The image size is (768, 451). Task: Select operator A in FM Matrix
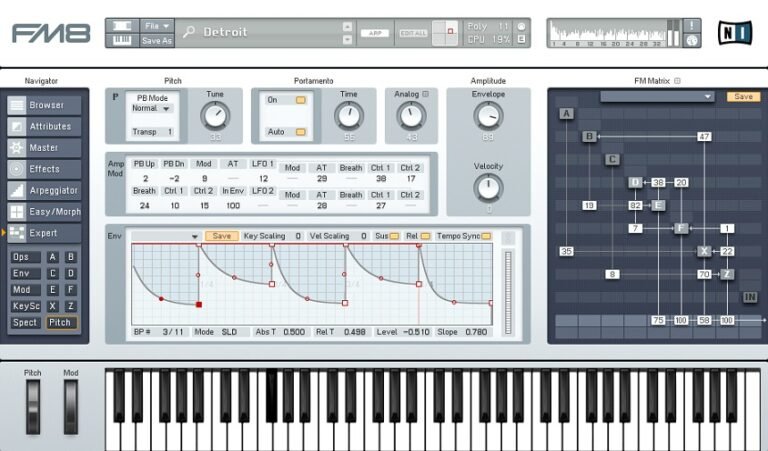[566, 114]
